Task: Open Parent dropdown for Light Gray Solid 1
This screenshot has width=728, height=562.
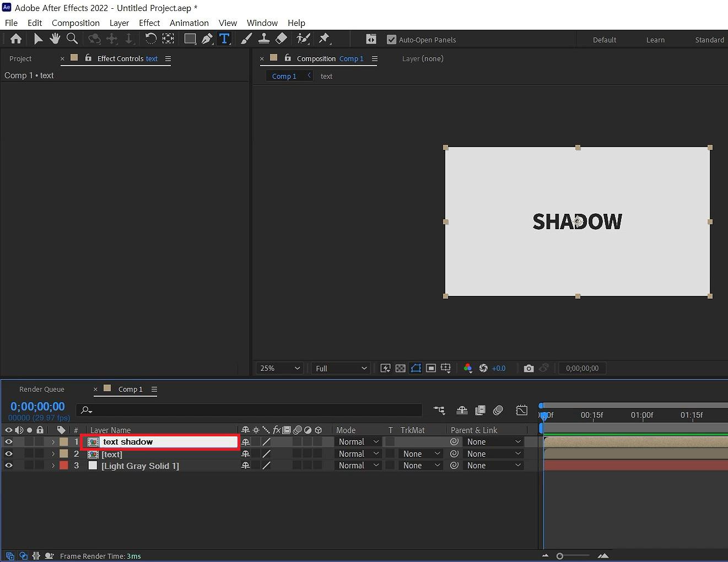Action: tap(493, 466)
